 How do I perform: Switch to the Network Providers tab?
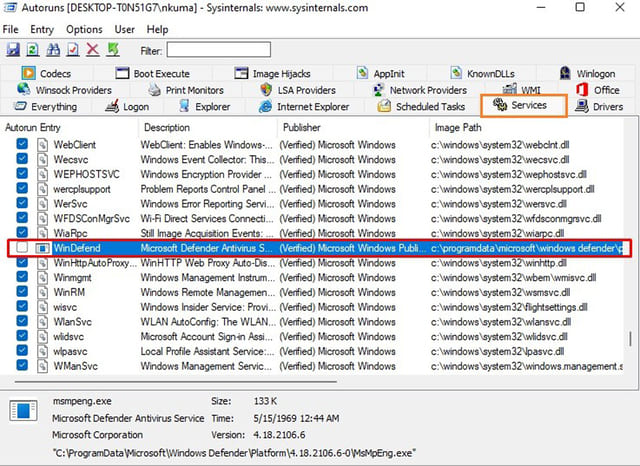[x=420, y=90]
